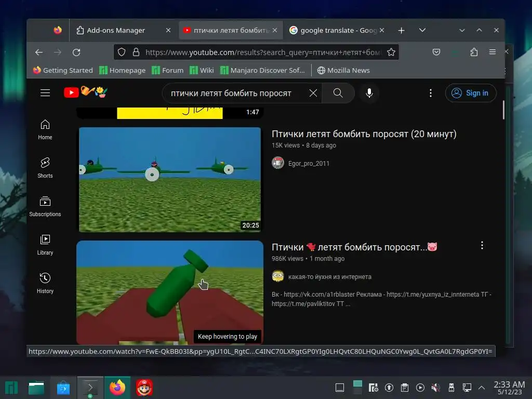Image resolution: width=532 pixels, height=399 pixels.
Task: Open the 1:47 yellow video thumbnail
Action: coord(170,113)
